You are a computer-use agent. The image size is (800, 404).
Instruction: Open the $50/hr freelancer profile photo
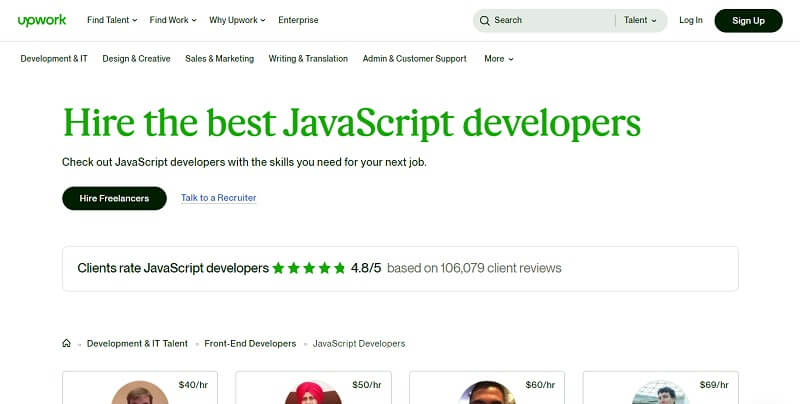312,393
